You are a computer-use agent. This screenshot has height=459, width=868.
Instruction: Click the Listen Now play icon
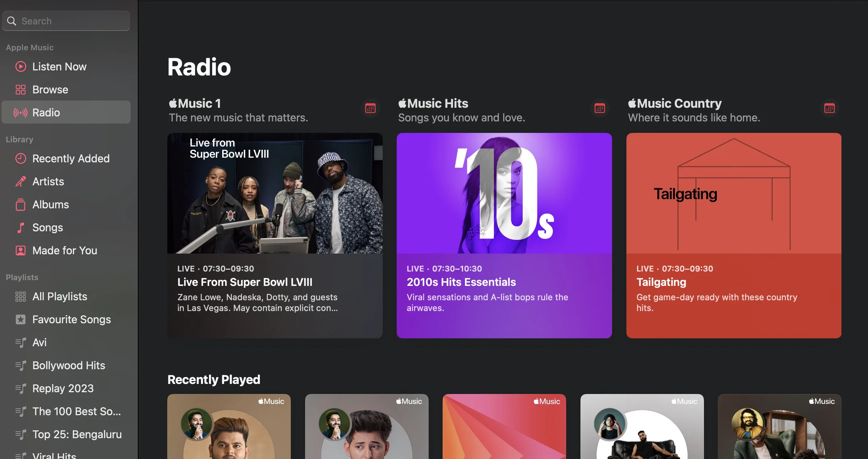(x=21, y=66)
